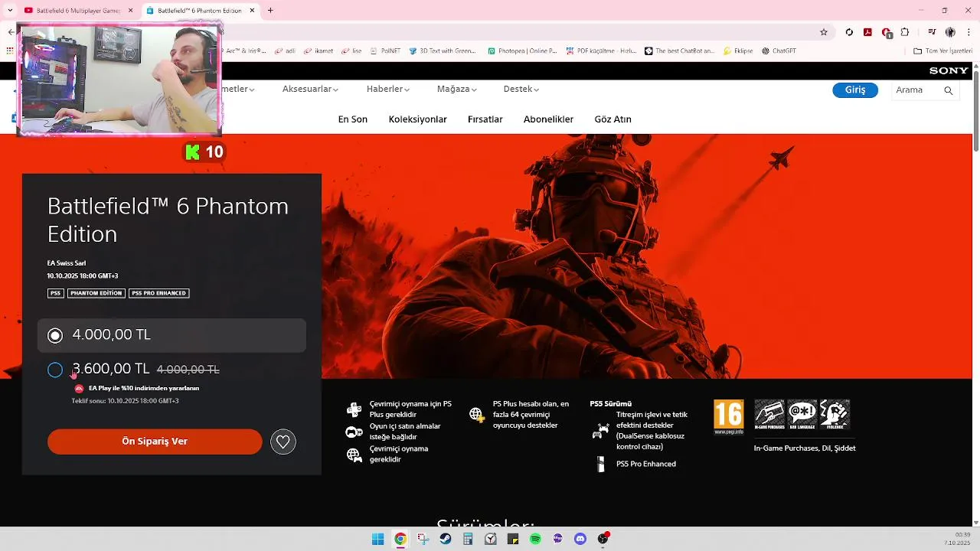Screen dimensions: 980x551
Task: Click the EA Swiss Sarl publisher text
Action: [67, 263]
